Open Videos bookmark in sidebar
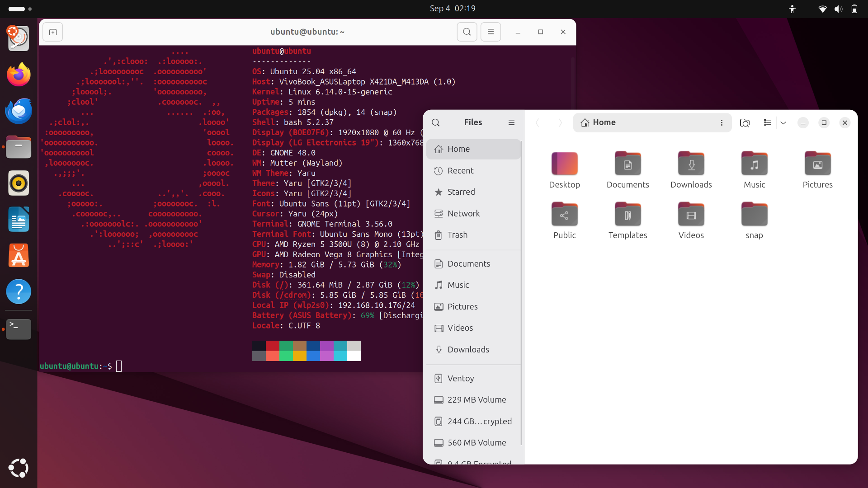This screenshot has height=488, width=868. 473,328
